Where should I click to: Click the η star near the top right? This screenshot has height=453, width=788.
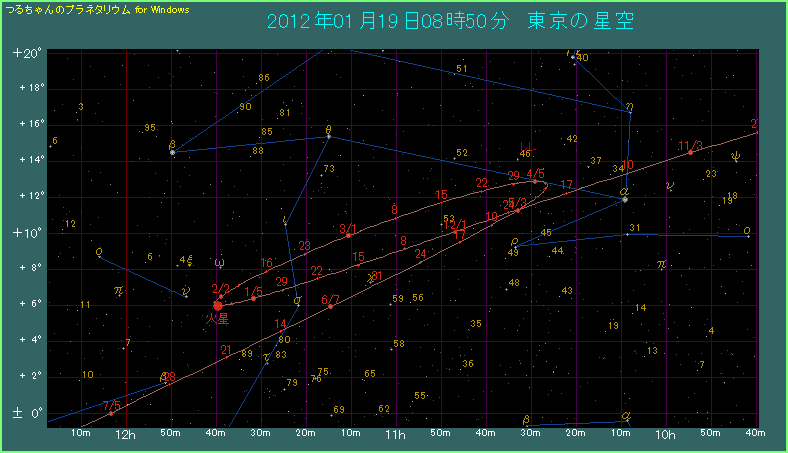pos(629,113)
